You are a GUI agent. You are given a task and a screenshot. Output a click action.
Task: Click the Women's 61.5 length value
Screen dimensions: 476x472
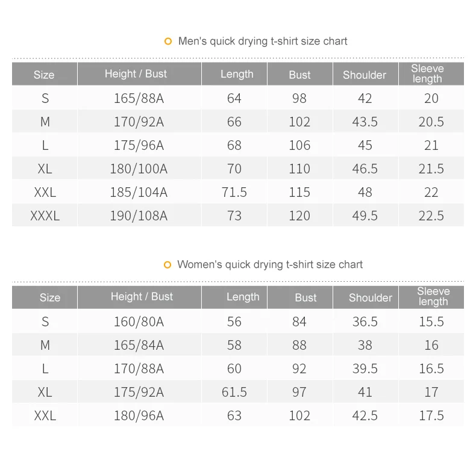tap(234, 392)
